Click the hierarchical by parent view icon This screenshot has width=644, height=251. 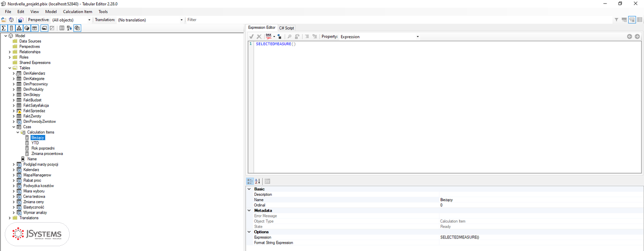tap(624, 20)
